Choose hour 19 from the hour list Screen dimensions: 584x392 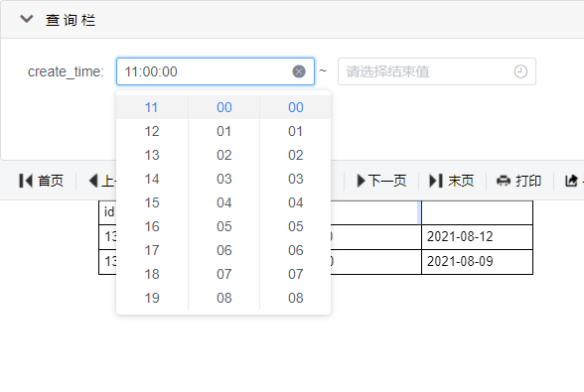pos(152,298)
